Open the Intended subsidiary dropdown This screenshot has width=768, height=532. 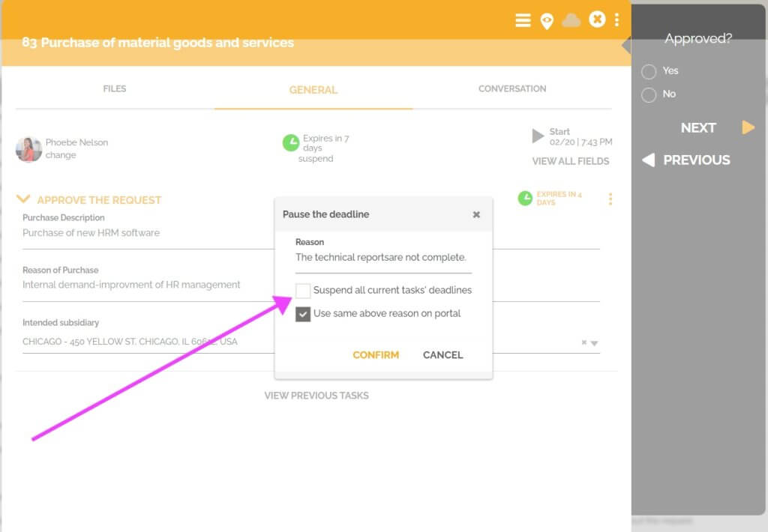[595, 342]
